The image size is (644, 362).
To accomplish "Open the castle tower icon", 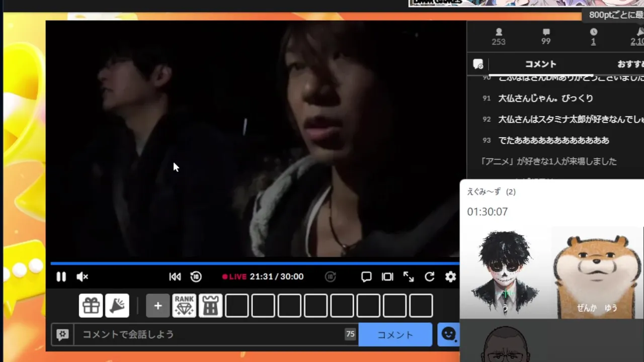I will pos(210,306).
